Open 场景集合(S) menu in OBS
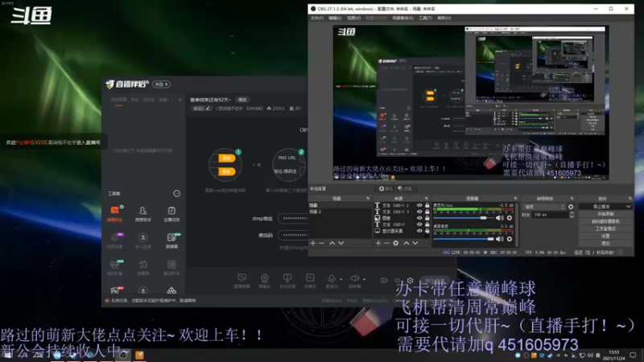 click(x=402, y=18)
